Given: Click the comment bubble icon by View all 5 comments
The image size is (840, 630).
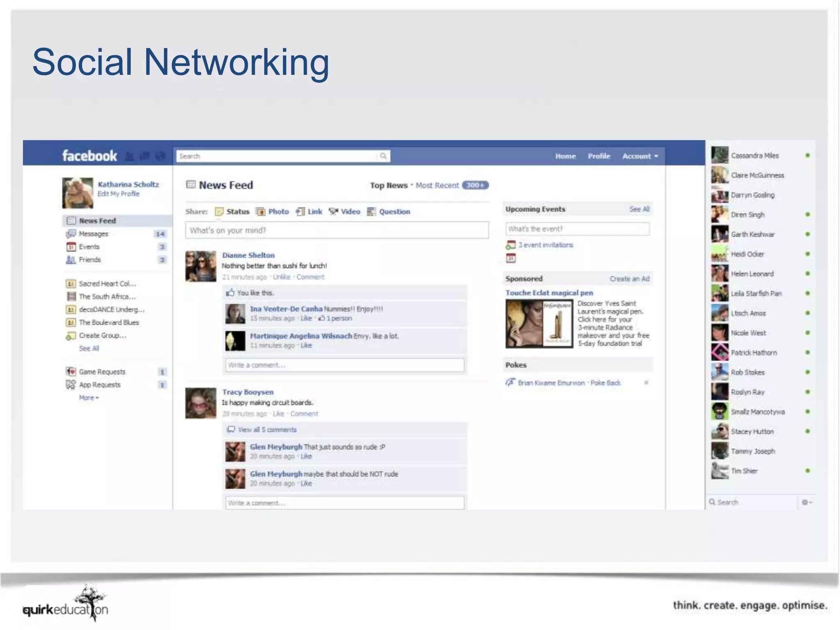Looking at the screenshot, I should [231, 429].
